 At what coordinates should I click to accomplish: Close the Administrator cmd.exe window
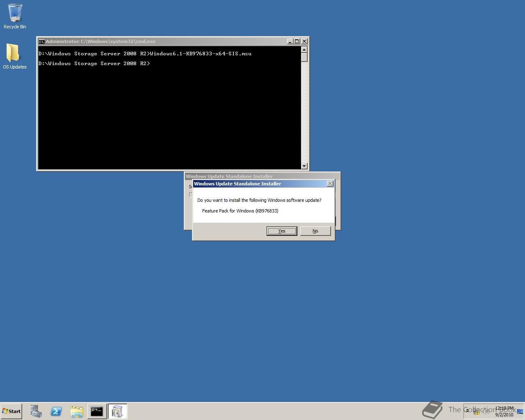pyautogui.click(x=304, y=41)
